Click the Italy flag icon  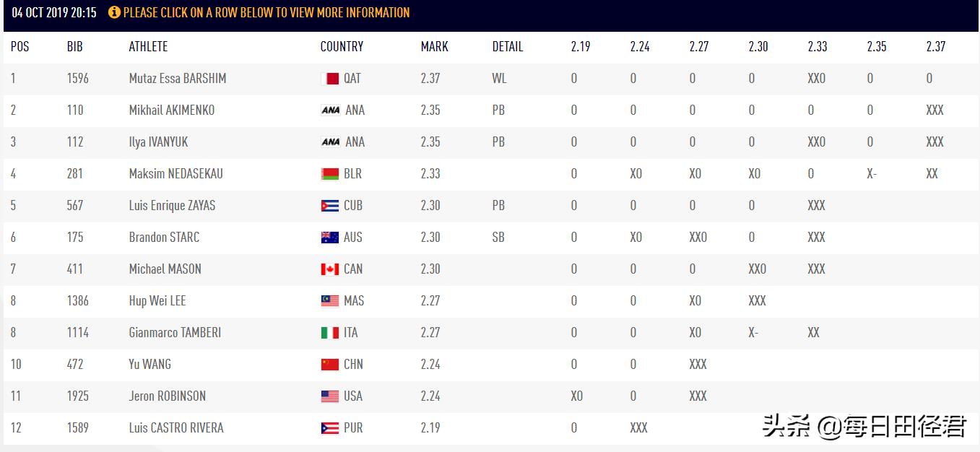click(x=329, y=333)
